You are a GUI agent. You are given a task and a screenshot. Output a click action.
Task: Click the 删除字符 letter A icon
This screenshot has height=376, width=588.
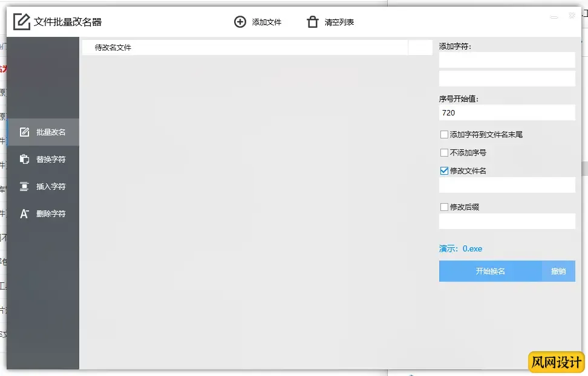(24, 214)
